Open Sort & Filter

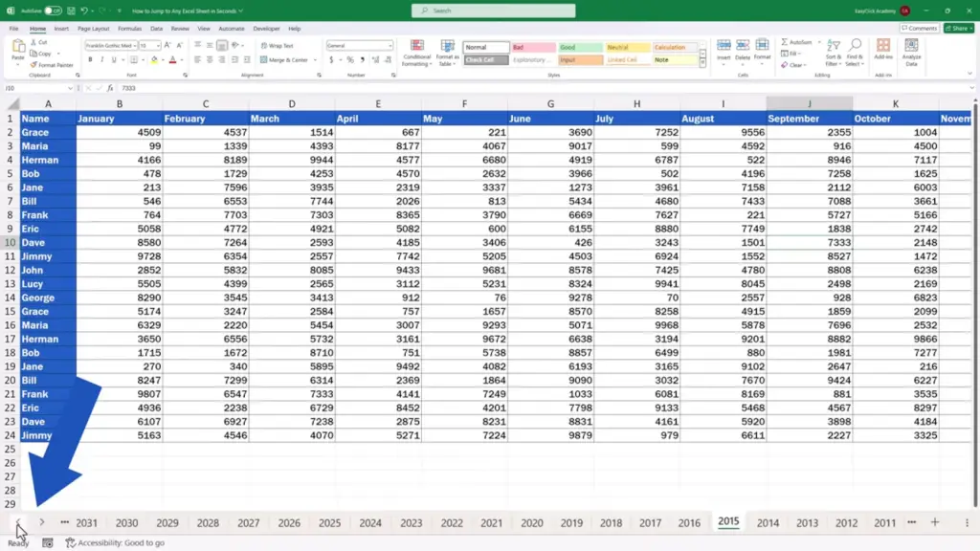tap(834, 53)
